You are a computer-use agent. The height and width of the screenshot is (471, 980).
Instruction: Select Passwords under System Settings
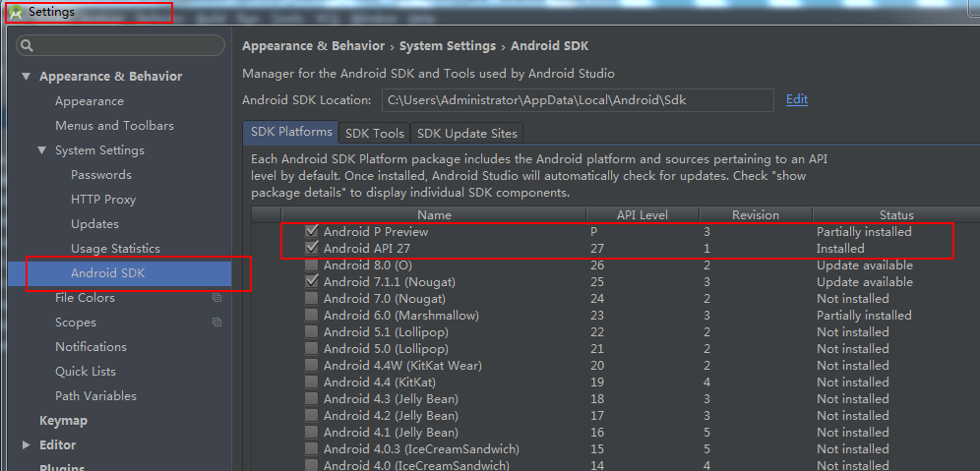pos(101,175)
